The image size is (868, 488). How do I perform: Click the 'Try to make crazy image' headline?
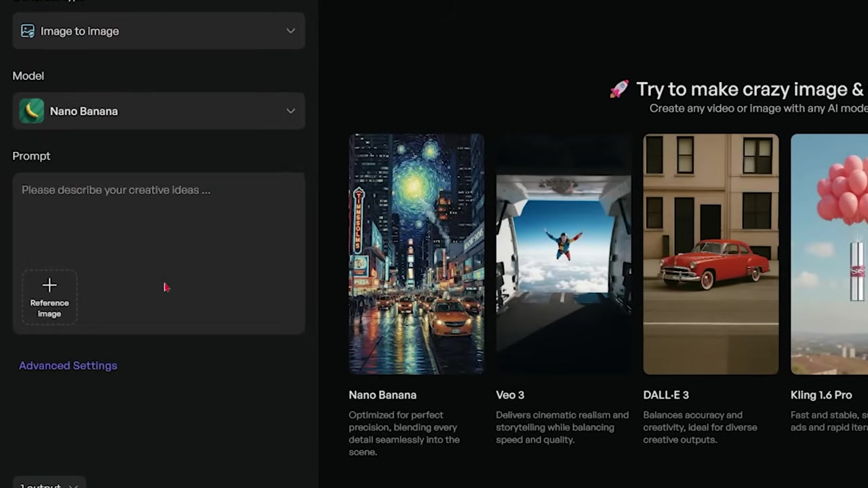pos(751,89)
